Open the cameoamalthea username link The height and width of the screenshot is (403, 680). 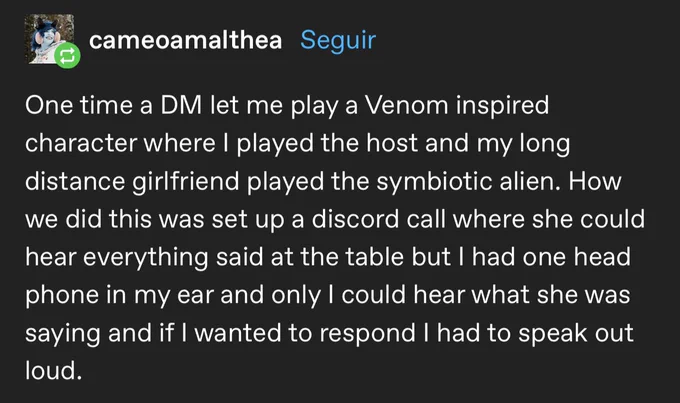tap(186, 40)
